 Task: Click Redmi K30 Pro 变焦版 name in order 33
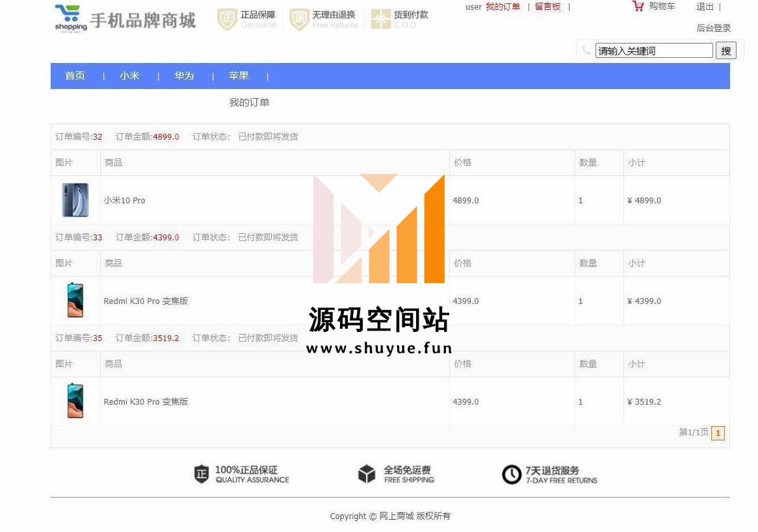146,301
